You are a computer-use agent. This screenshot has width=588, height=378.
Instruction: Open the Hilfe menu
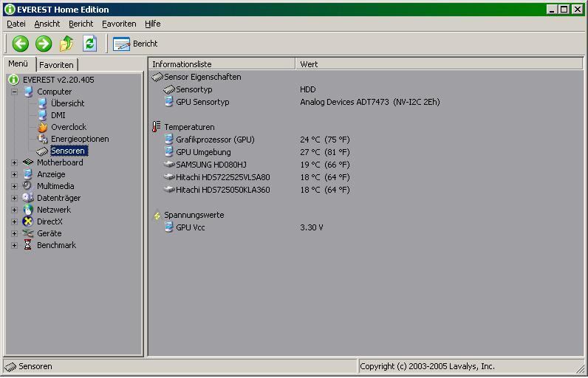(x=153, y=24)
